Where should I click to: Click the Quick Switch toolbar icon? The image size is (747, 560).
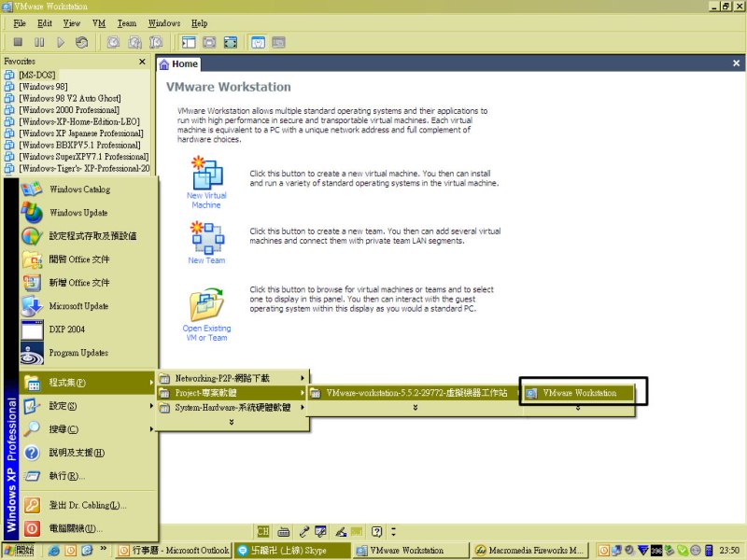coord(209,42)
